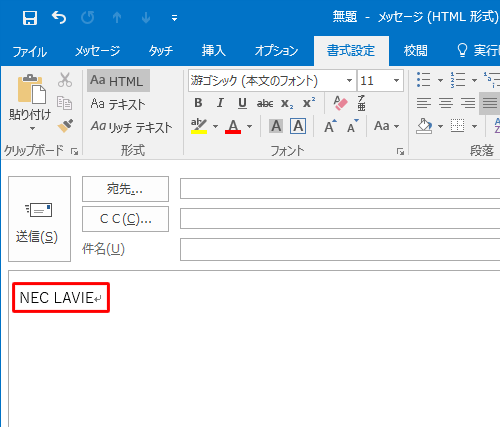Open the 挿入 tab

214,51
